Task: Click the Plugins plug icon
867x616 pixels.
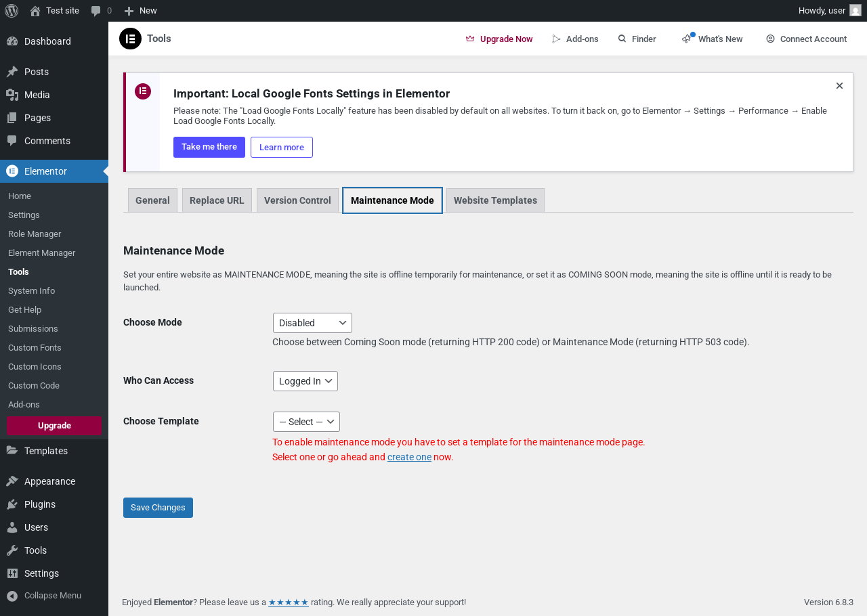Action: (12, 504)
